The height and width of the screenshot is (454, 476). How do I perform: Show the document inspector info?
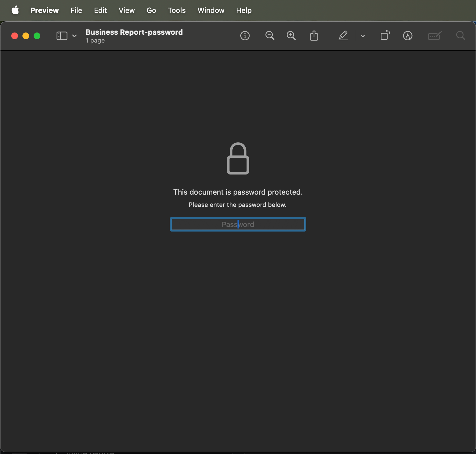[245, 36]
